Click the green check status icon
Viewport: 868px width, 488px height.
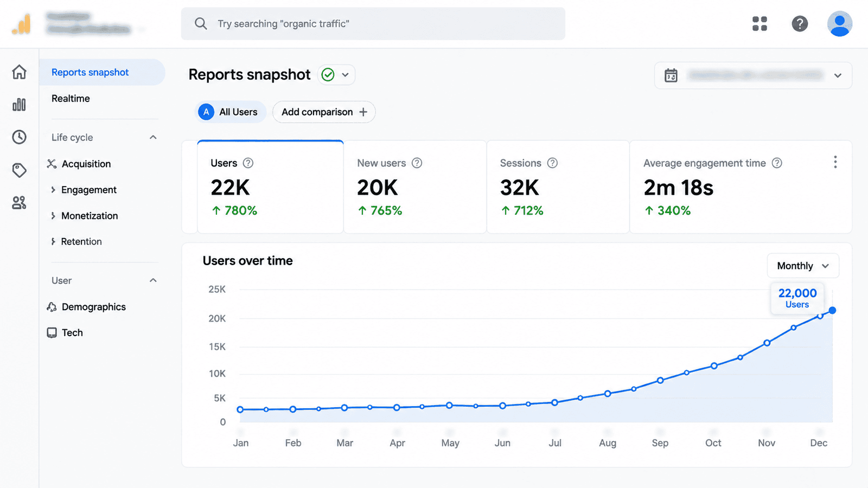(328, 75)
